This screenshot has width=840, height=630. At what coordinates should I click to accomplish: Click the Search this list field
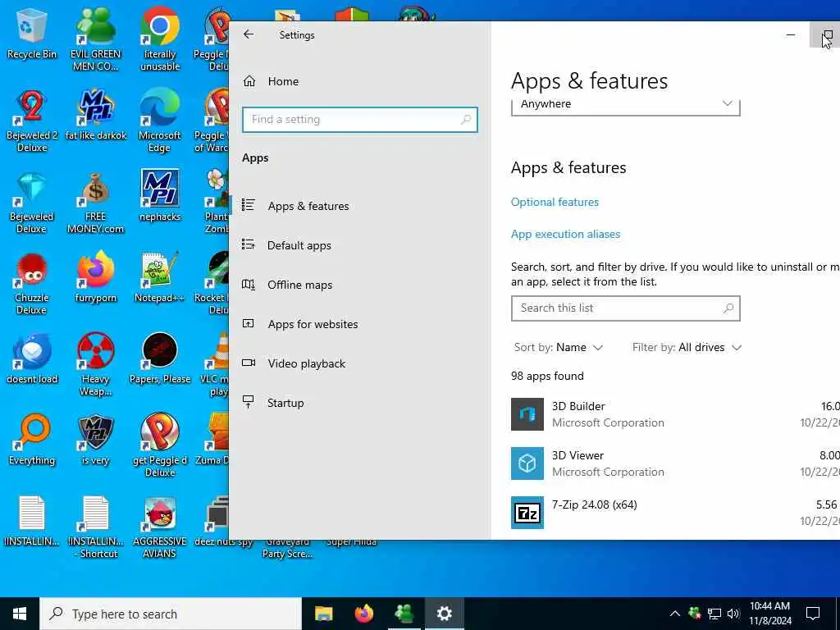[x=626, y=308]
